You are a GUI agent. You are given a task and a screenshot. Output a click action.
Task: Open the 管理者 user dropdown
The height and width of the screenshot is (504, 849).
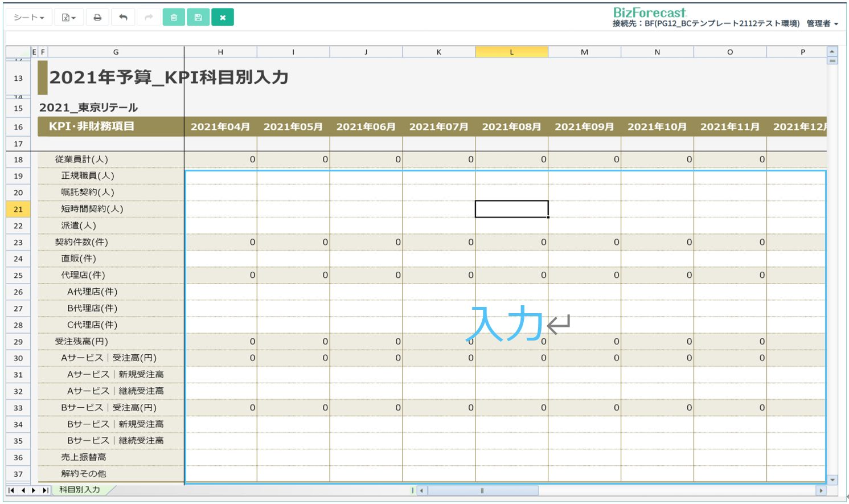pos(822,24)
